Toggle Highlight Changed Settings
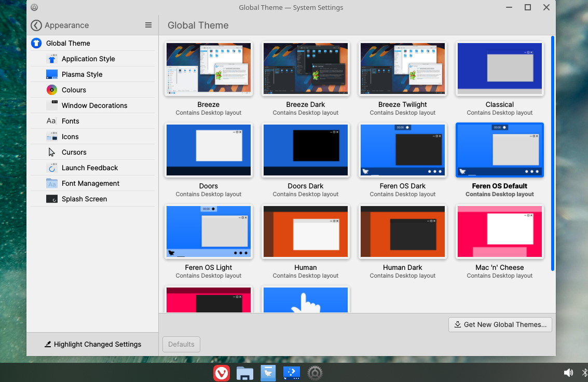 [x=92, y=344]
